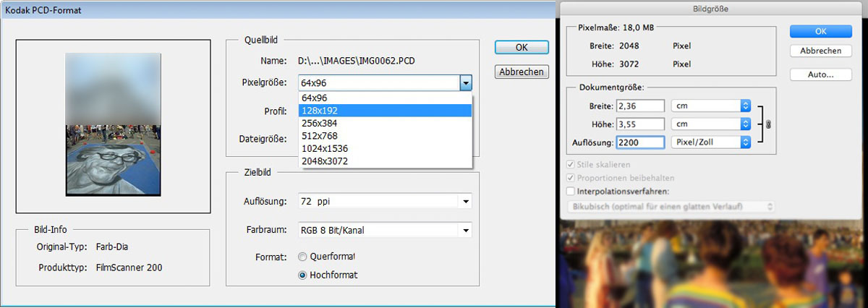This screenshot has width=868, height=308.
Task: Collapse the Pixelgröße dropdown arrow
Action: click(x=466, y=82)
